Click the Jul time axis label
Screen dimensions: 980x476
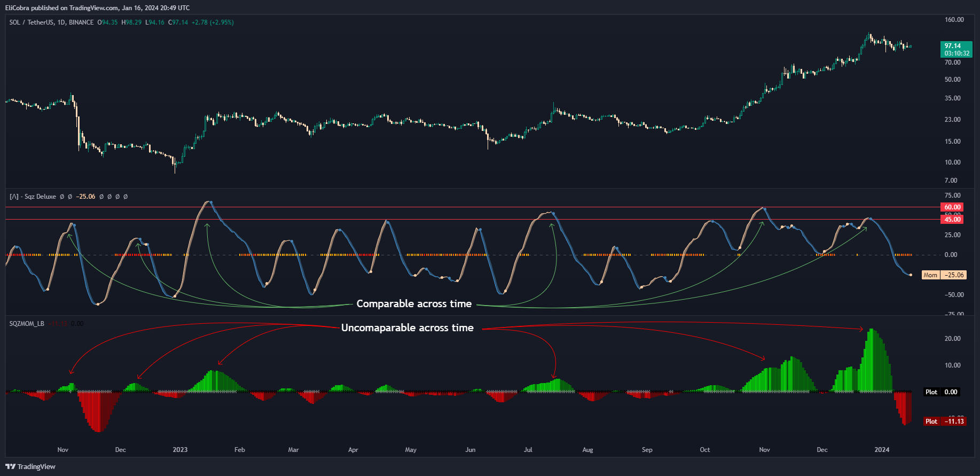tap(528, 450)
